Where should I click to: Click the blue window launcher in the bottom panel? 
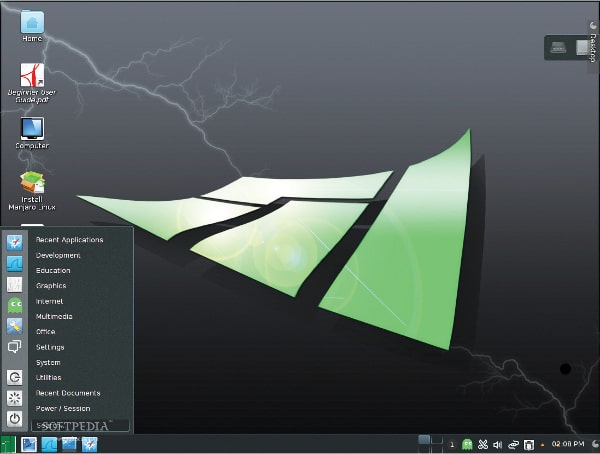(69, 444)
